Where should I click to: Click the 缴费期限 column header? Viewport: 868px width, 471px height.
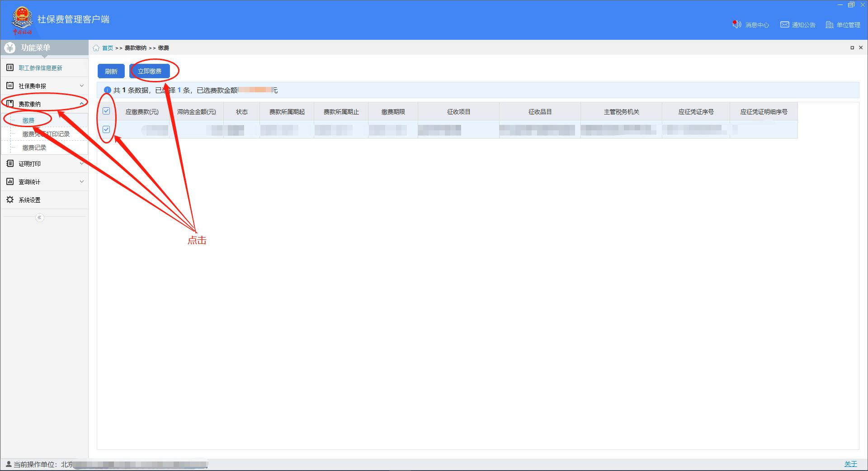click(393, 112)
